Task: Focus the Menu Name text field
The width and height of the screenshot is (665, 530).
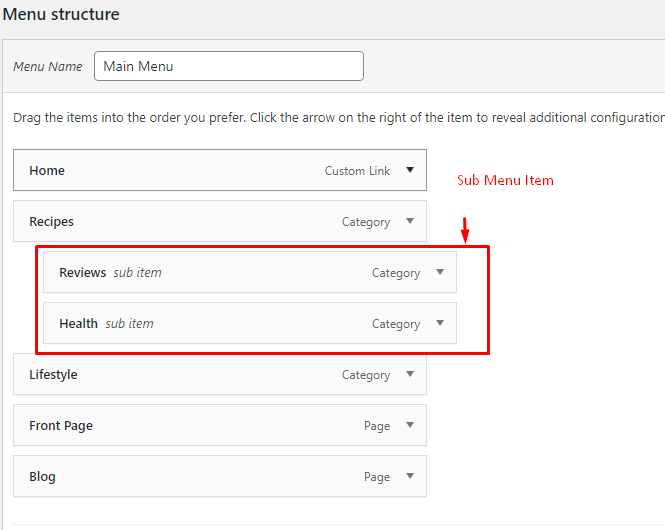Action: coord(229,66)
